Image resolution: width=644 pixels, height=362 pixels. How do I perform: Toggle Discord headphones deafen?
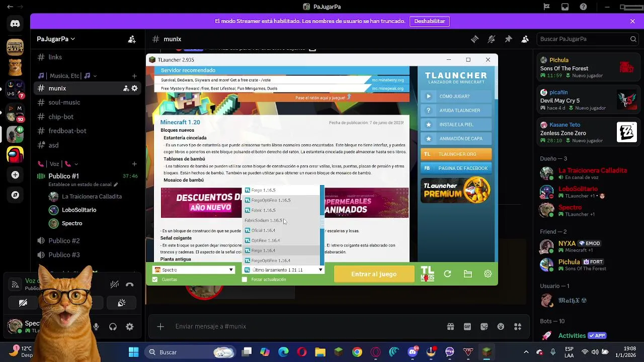tap(113, 327)
